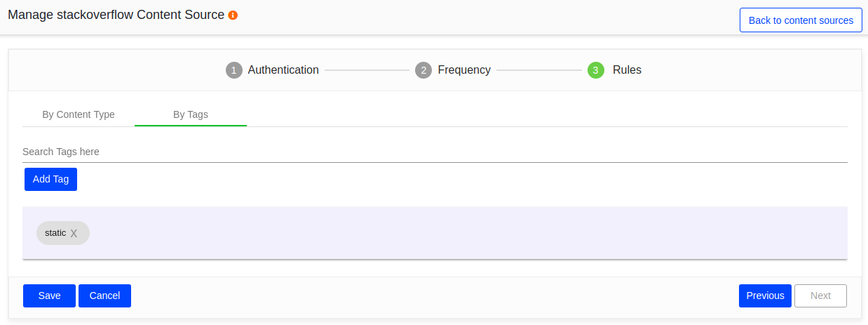The image size is (868, 325).
Task: Click the greyed-out Next button
Action: coord(820,296)
